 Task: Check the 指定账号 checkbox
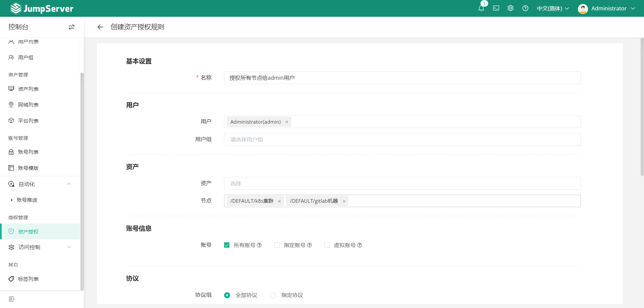(x=277, y=245)
